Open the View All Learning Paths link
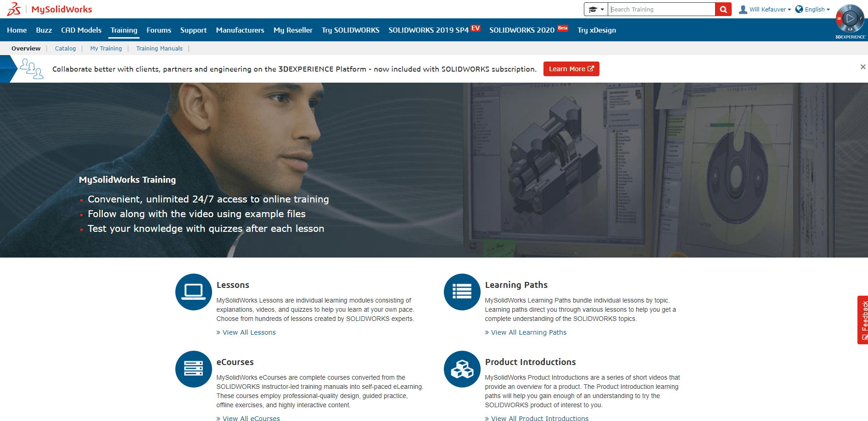The height and width of the screenshot is (421, 868). [526, 332]
